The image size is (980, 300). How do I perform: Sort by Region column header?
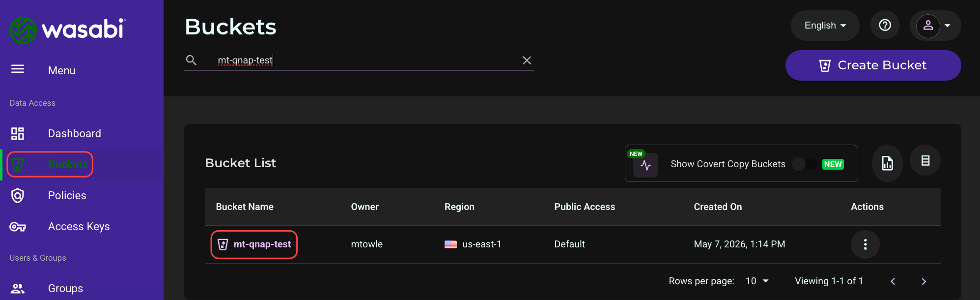pos(459,207)
